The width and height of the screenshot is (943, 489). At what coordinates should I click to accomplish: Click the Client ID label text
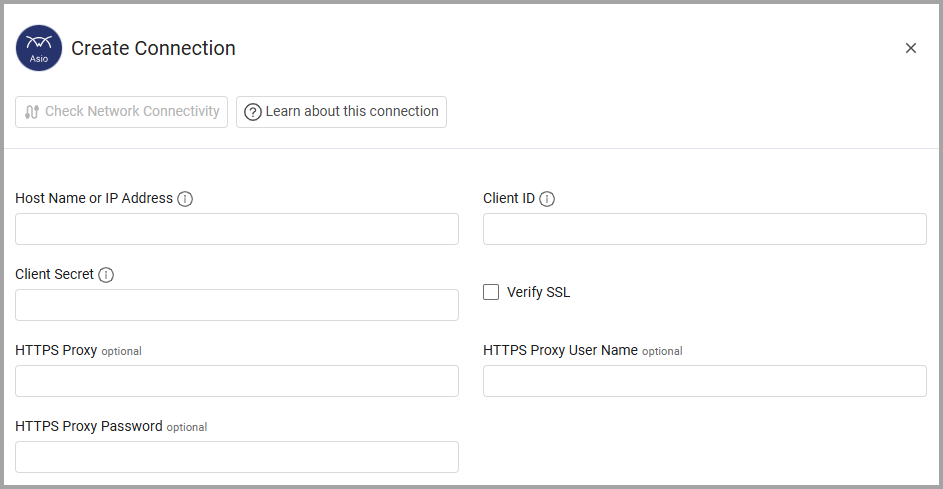[509, 198]
